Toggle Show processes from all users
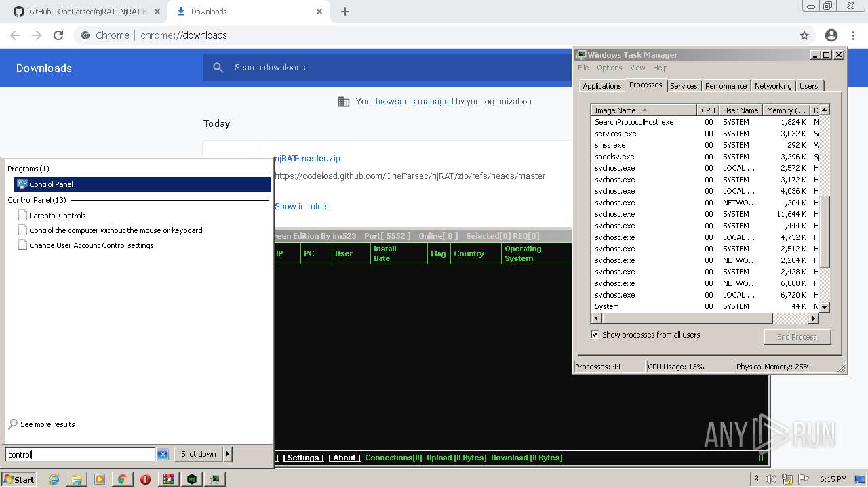The width and height of the screenshot is (868, 488). (x=595, y=335)
